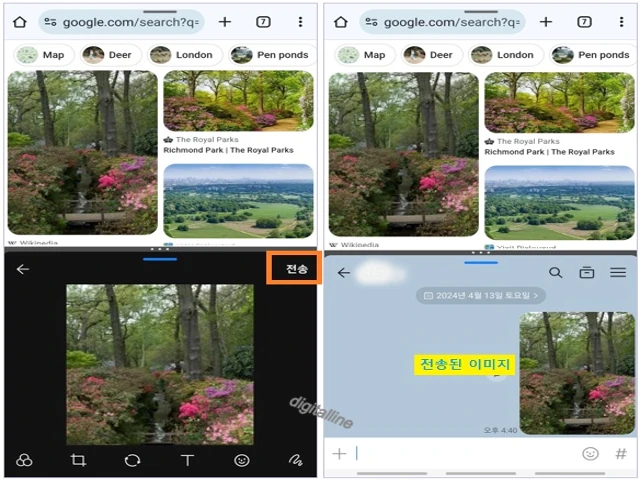Open new tab with plus in right browser
640x480 pixels.
click(x=545, y=22)
